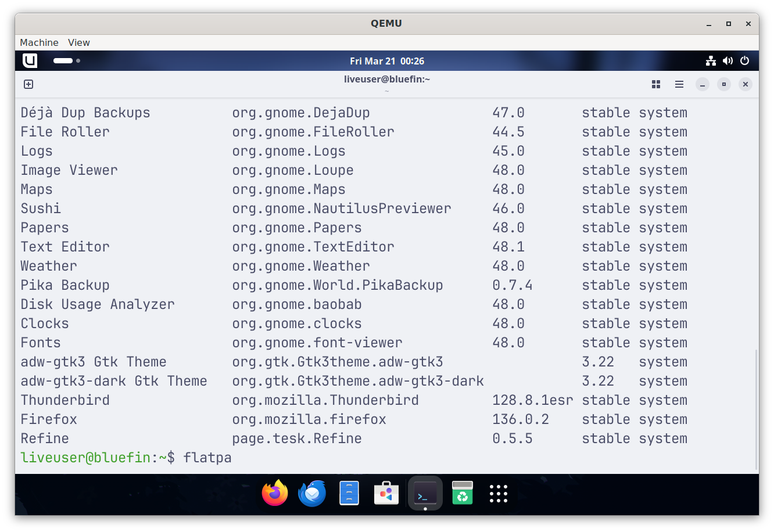Screen dimensions: 774x532
Task: Click the 'Image Viewer' app name
Action: pyautogui.click(x=69, y=170)
